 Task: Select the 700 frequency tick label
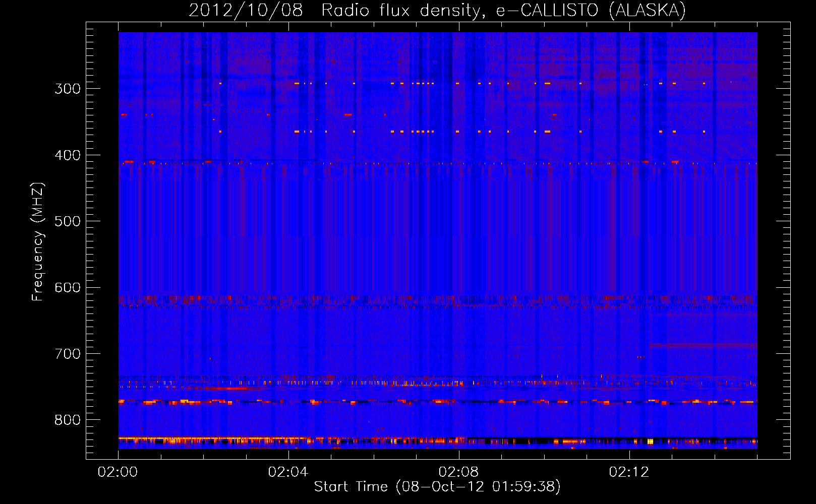[x=68, y=354]
